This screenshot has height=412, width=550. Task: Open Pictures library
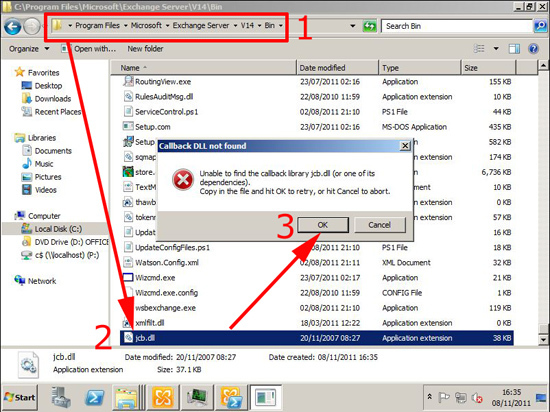42,177
